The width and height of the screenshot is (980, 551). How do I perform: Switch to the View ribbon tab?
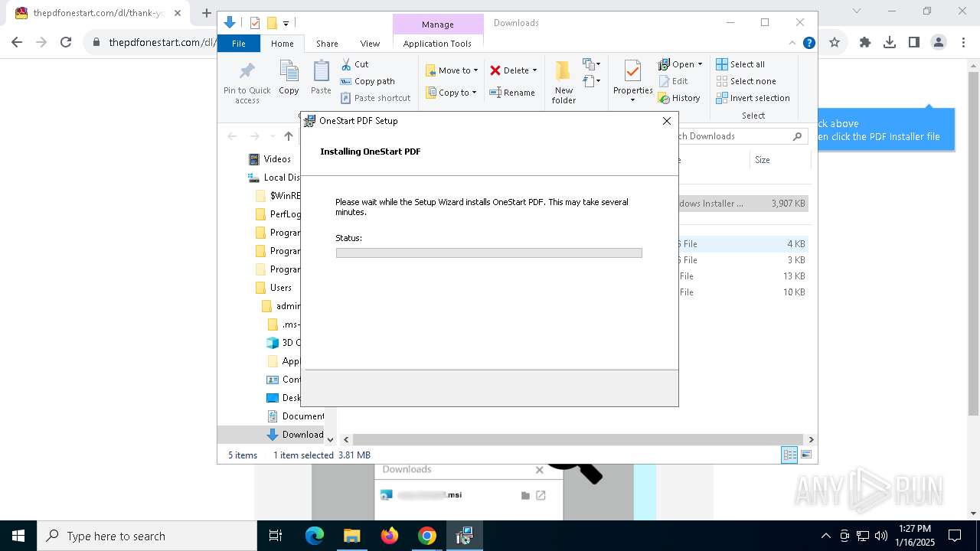pyautogui.click(x=370, y=44)
